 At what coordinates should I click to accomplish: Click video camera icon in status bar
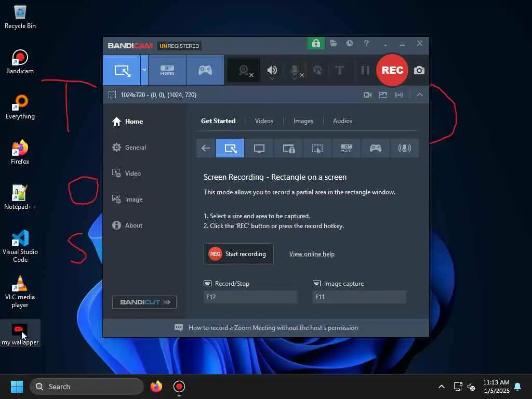pyautogui.click(x=367, y=95)
